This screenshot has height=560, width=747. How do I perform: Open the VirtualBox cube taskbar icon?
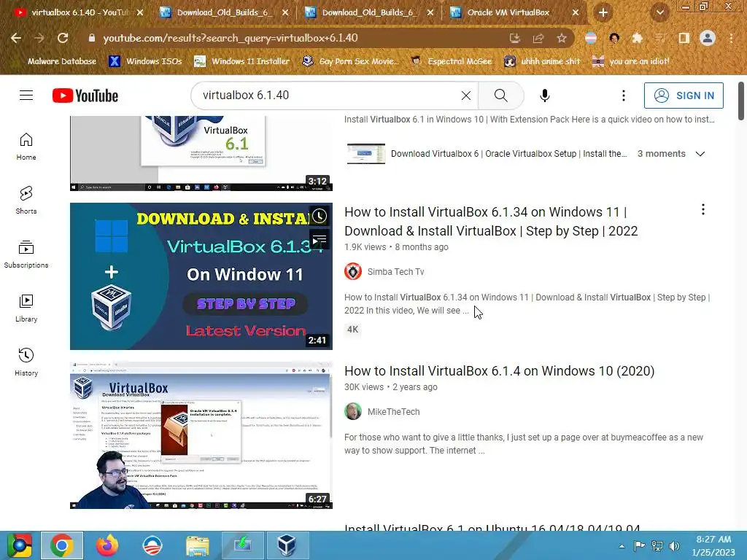tap(287, 545)
